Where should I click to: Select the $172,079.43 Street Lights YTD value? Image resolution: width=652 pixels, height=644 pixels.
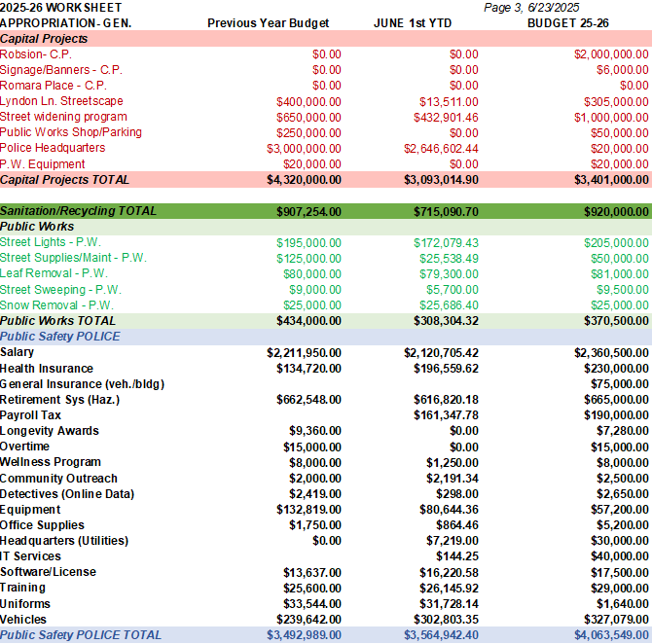click(446, 243)
